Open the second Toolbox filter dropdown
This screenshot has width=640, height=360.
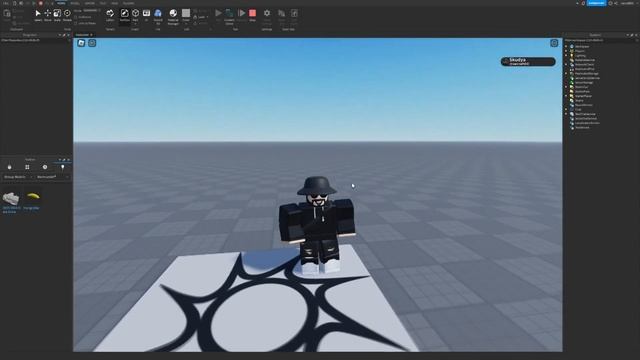coord(52,177)
